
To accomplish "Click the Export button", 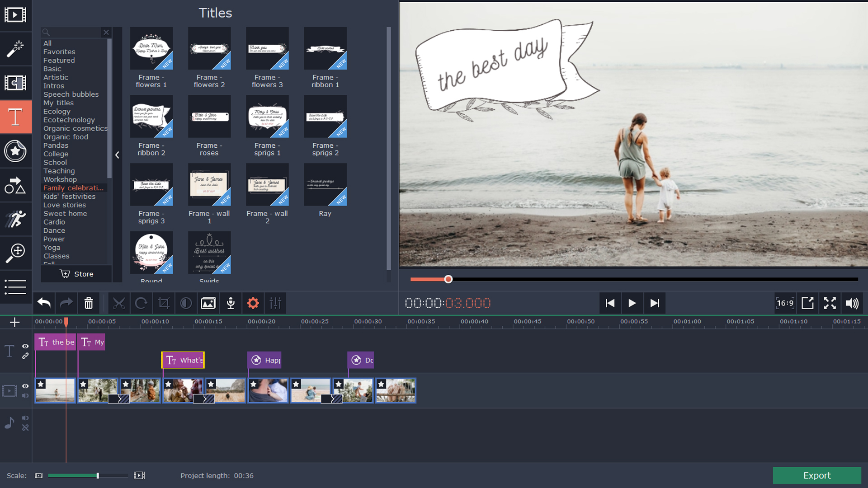I will pos(817,475).
